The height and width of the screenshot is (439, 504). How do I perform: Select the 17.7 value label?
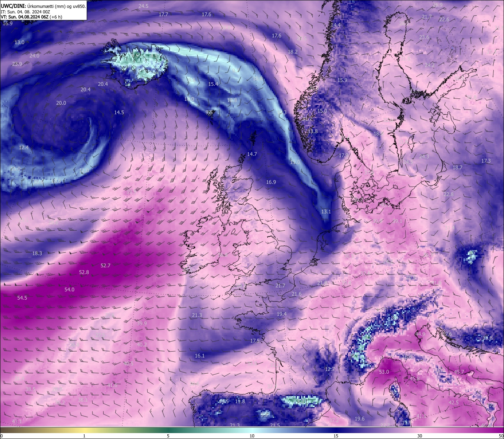click(163, 14)
